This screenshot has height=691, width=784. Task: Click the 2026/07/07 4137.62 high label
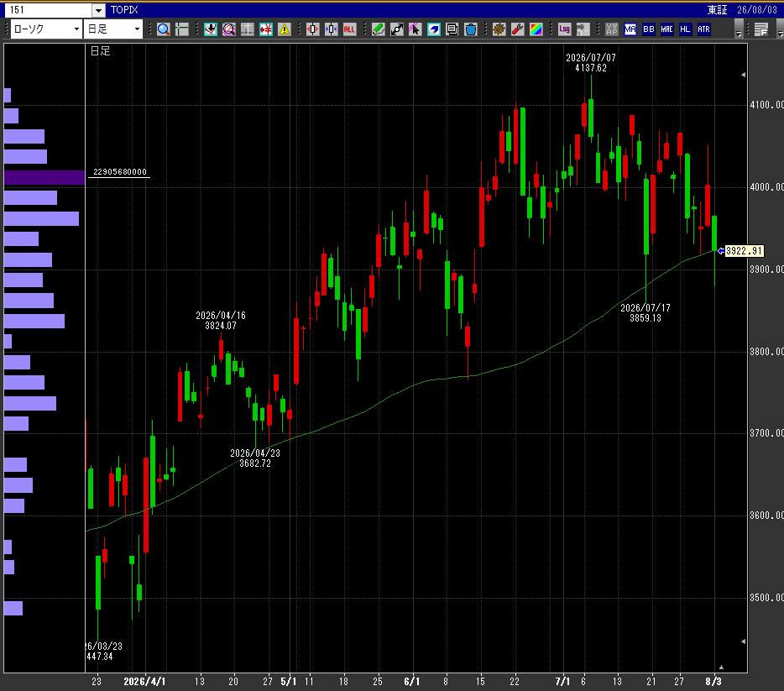click(x=591, y=63)
